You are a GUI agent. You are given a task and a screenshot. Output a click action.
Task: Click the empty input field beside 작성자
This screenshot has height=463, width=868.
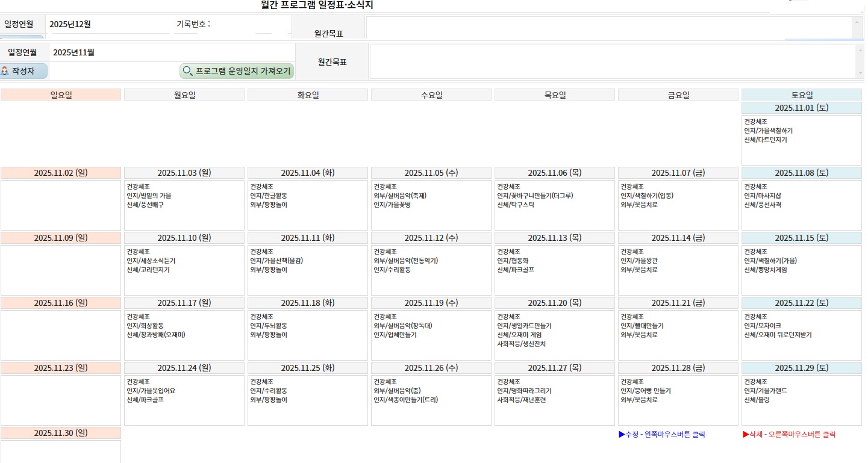[113, 71]
